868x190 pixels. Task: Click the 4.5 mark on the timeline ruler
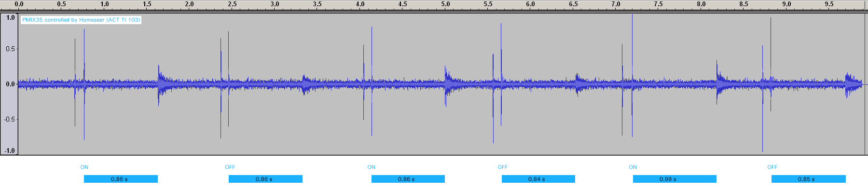403,4
